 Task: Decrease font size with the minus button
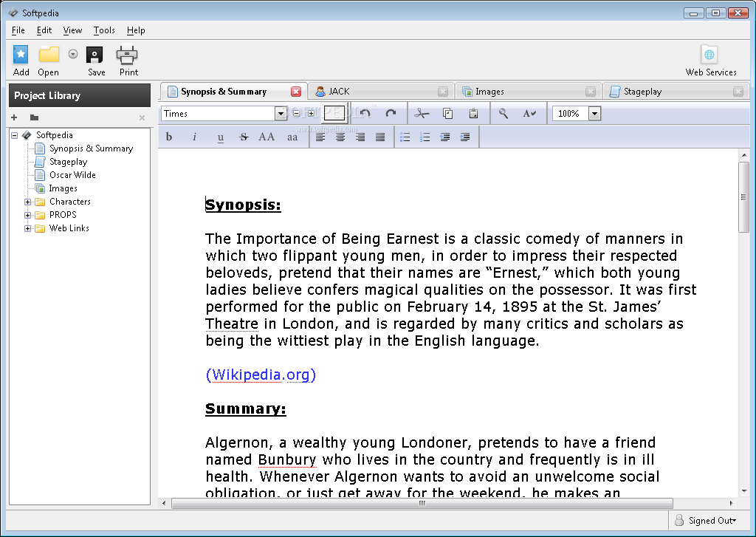[297, 113]
